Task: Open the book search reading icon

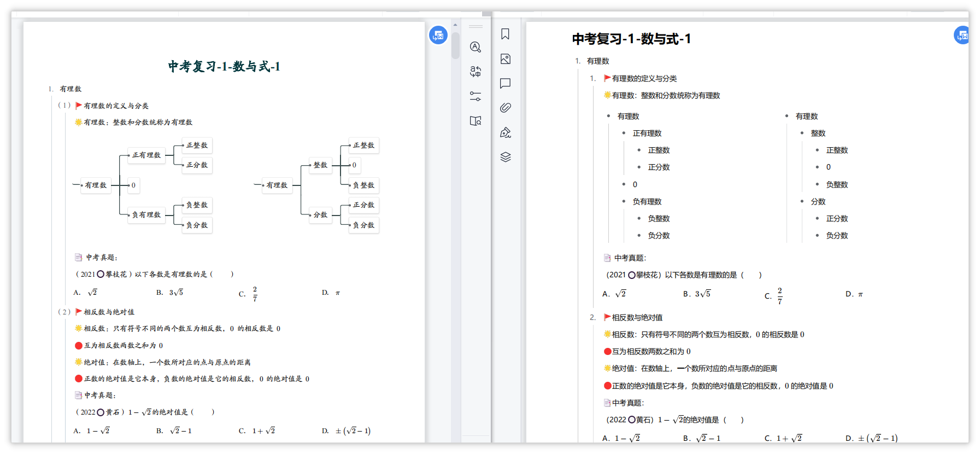Action: pos(476,121)
